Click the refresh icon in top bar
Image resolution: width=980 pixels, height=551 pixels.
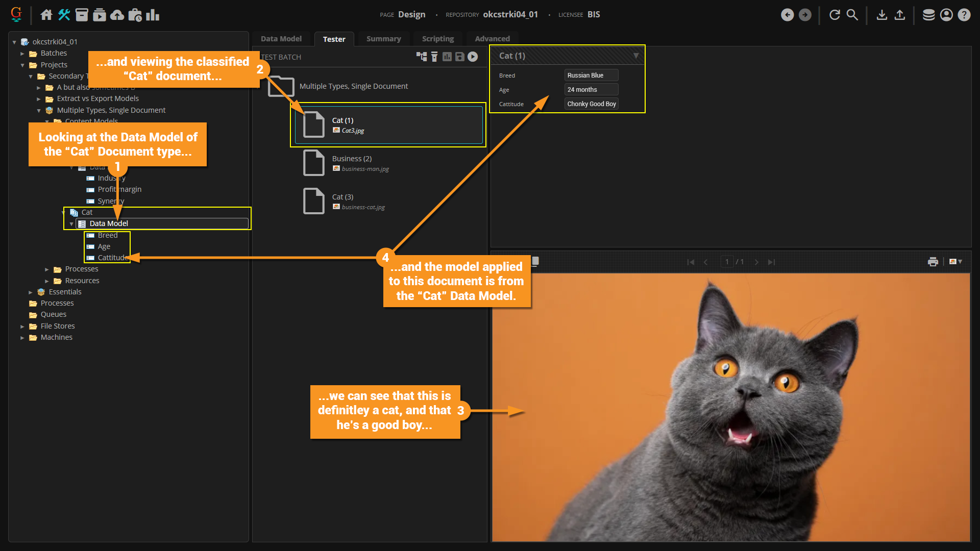(835, 15)
